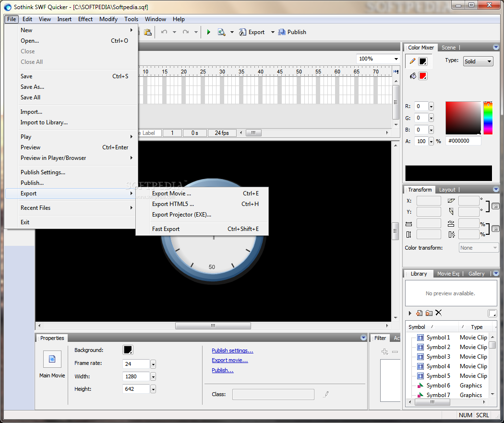Expand the Frame rate dropdown arrow
Image resolution: width=504 pixels, height=423 pixels.
[x=153, y=364]
